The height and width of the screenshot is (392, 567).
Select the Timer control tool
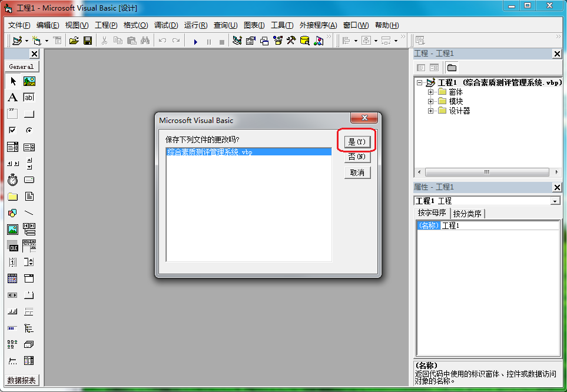point(12,180)
